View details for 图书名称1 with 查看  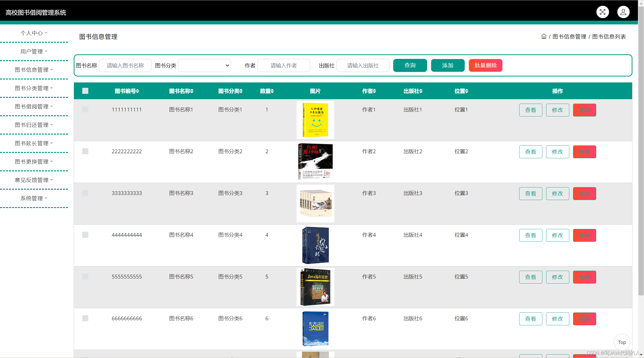[x=531, y=110]
